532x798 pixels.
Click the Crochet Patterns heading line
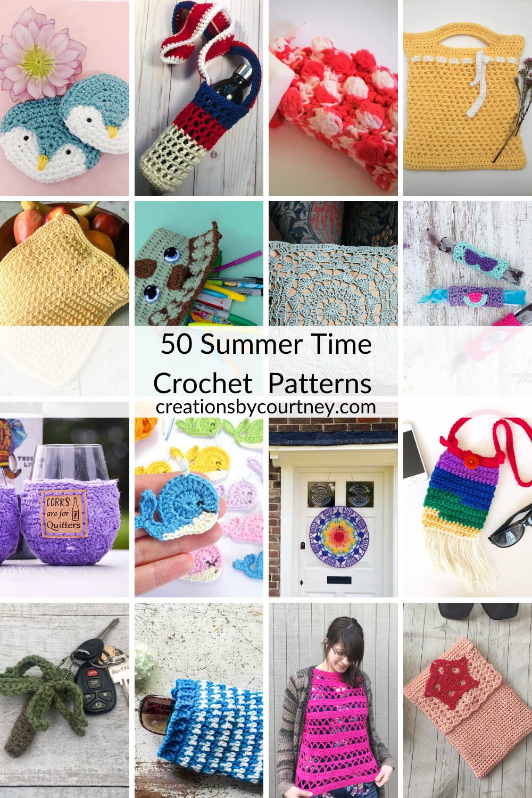click(x=262, y=383)
